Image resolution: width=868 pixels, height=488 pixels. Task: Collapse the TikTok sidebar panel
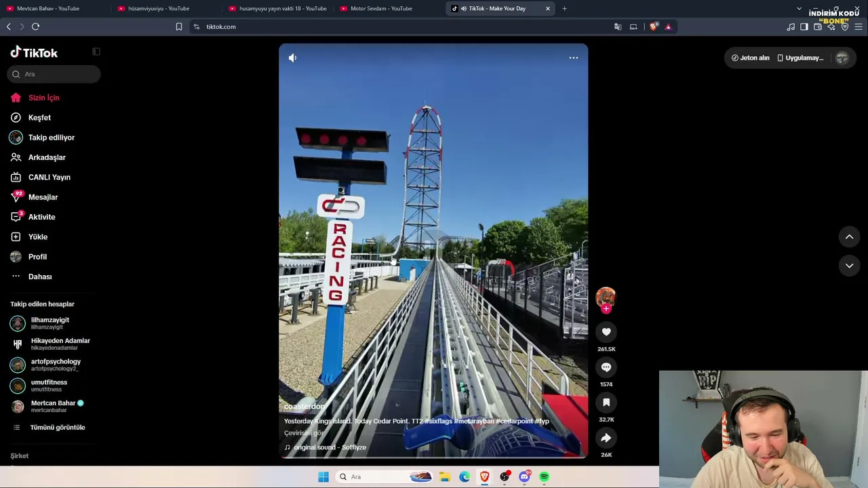(x=96, y=52)
